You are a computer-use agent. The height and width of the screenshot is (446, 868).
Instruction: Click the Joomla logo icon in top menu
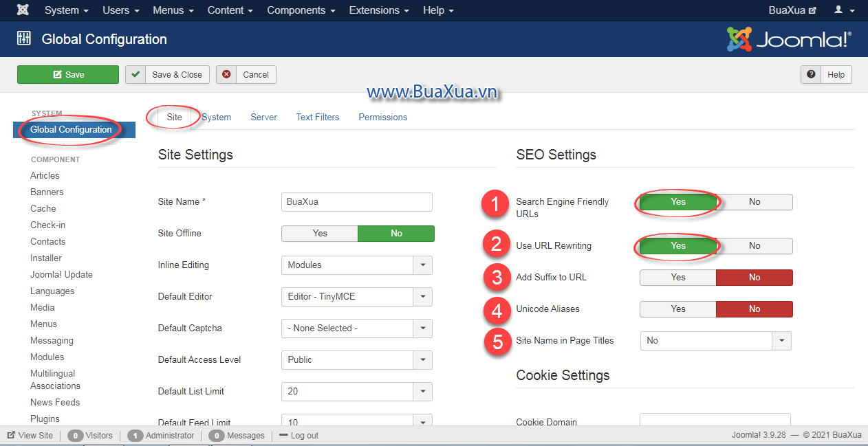(23, 10)
